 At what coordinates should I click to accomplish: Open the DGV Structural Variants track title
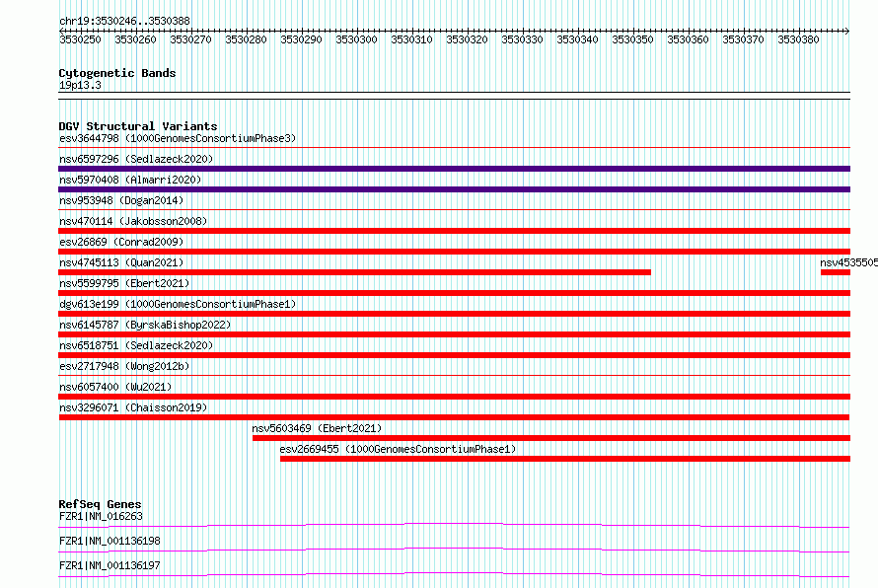coord(138,126)
